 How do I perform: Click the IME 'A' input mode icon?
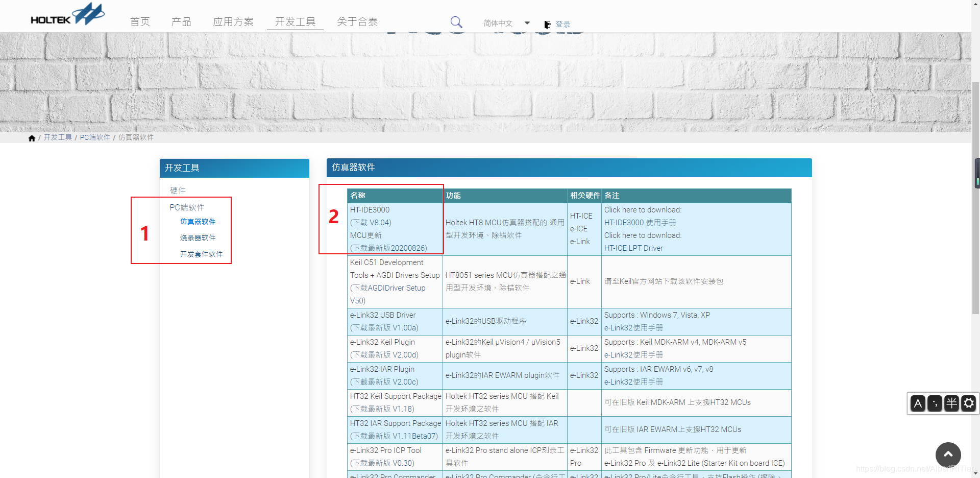pyautogui.click(x=918, y=403)
